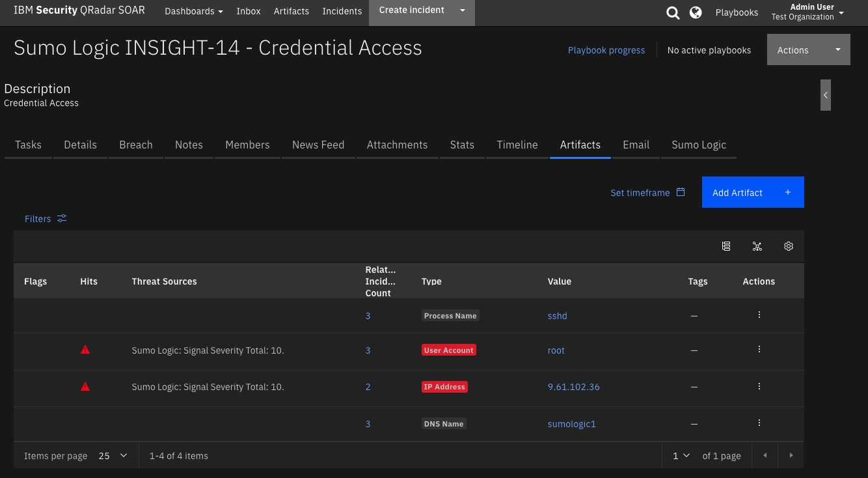Switch to the Breach tab
The image size is (868, 478).
click(136, 145)
